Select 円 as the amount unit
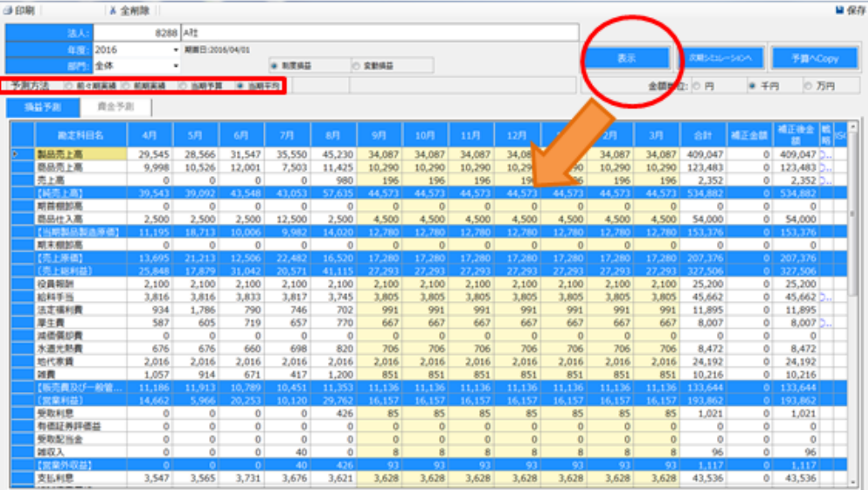The image size is (868, 490). click(x=697, y=87)
